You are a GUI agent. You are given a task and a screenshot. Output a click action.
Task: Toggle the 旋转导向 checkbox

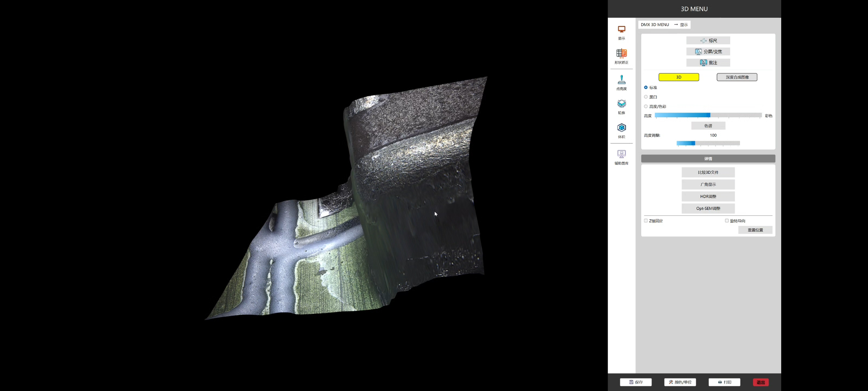[x=727, y=220]
